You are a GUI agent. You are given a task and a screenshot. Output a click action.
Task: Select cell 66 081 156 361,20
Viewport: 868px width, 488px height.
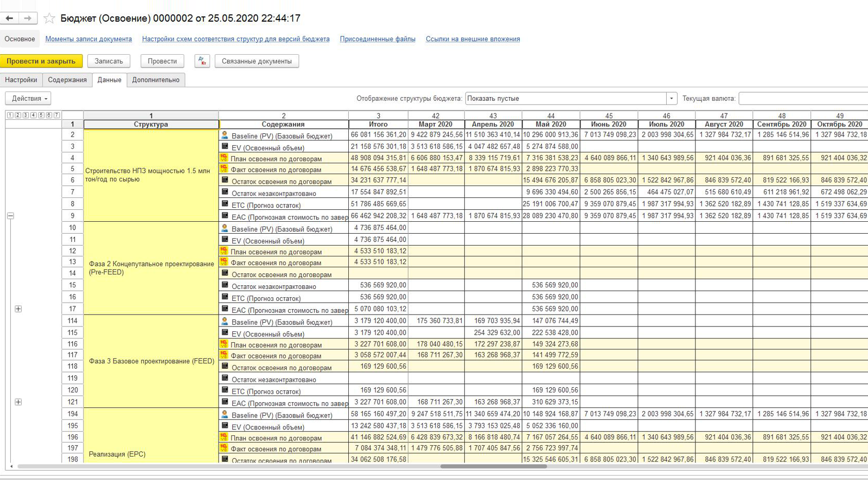point(378,135)
